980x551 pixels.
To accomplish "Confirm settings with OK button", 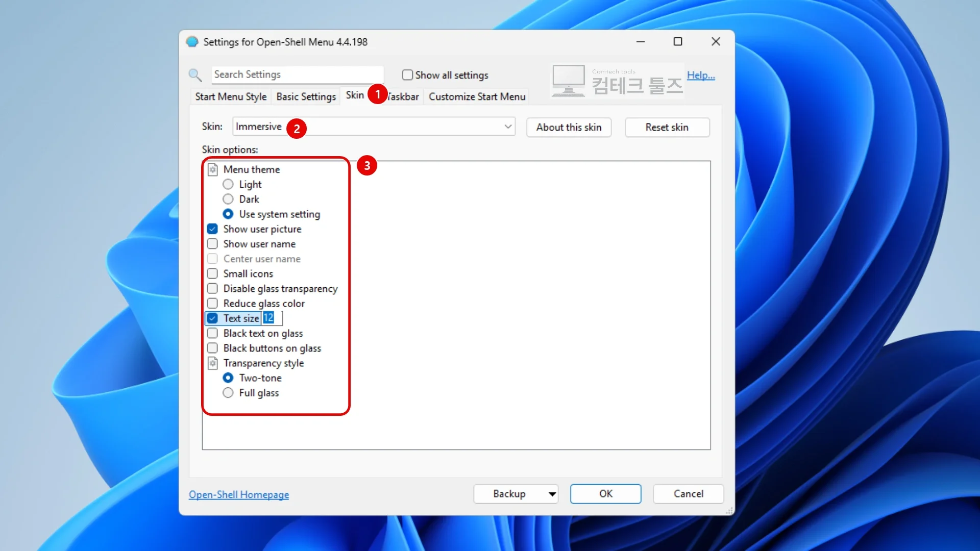I will point(605,494).
